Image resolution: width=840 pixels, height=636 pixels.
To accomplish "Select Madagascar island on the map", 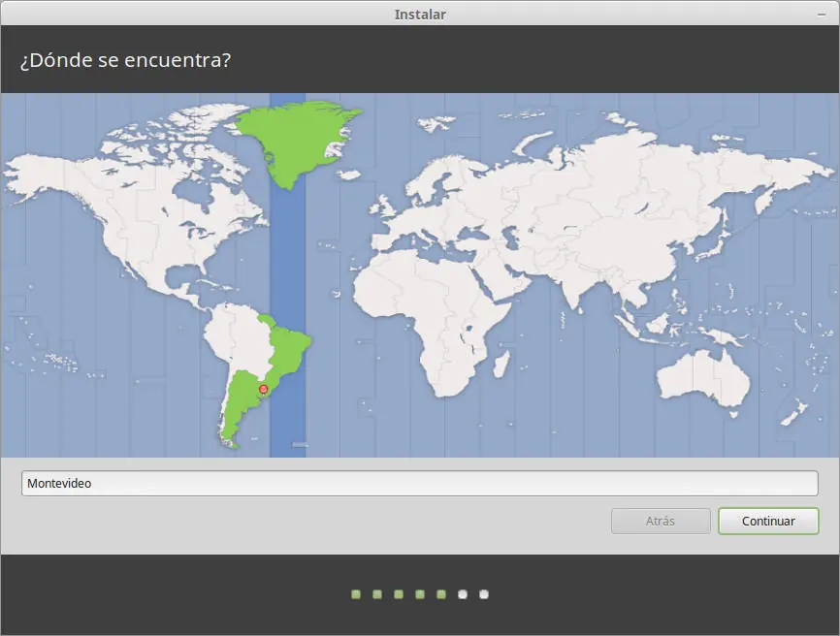I will [501, 363].
